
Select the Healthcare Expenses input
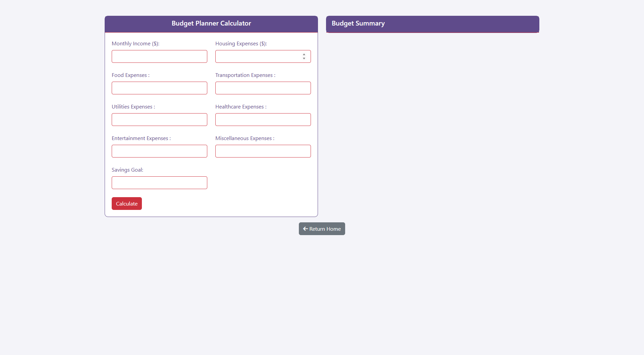tap(263, 120)
